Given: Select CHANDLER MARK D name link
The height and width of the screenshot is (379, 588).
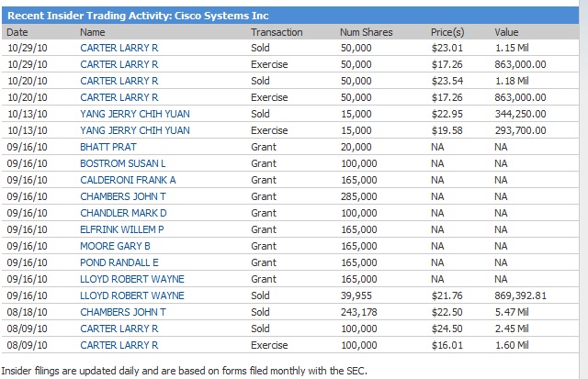Looking at the screenshot, I should coord(123,213).
